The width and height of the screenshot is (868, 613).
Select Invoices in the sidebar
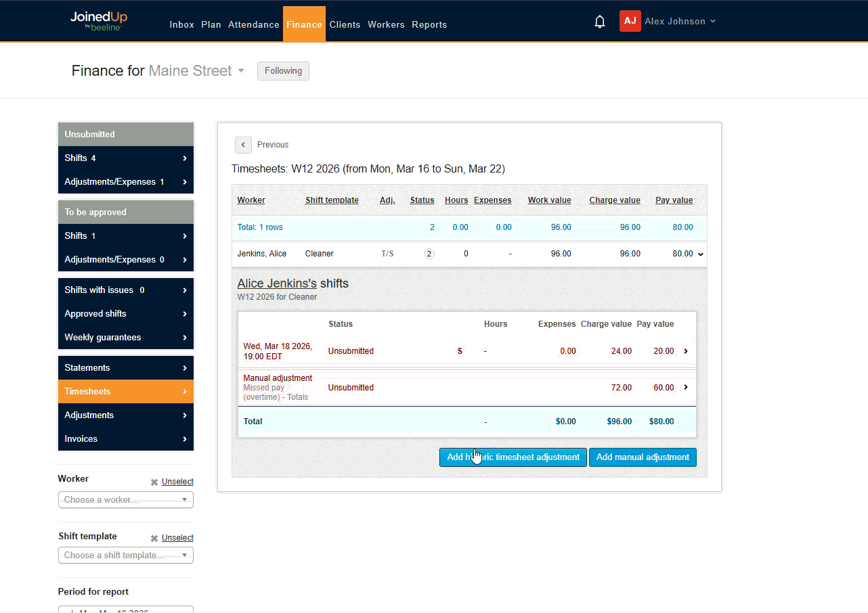tap(81, 438)
